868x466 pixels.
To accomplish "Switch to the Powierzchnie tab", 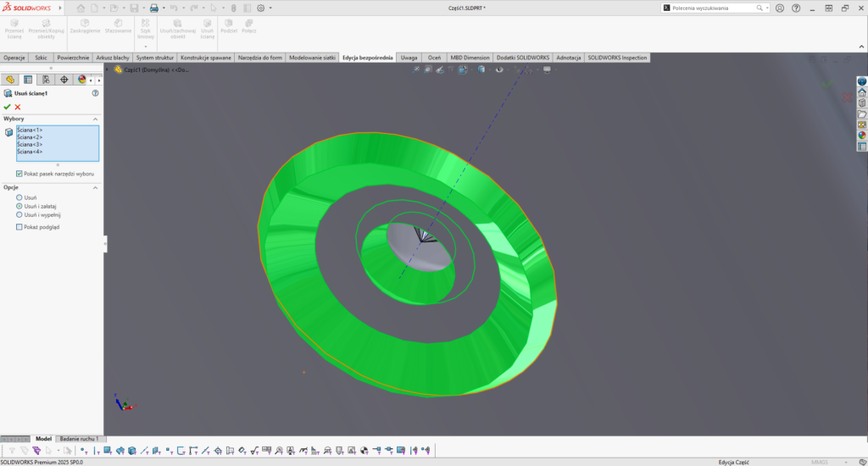I will tap(74, 58).
